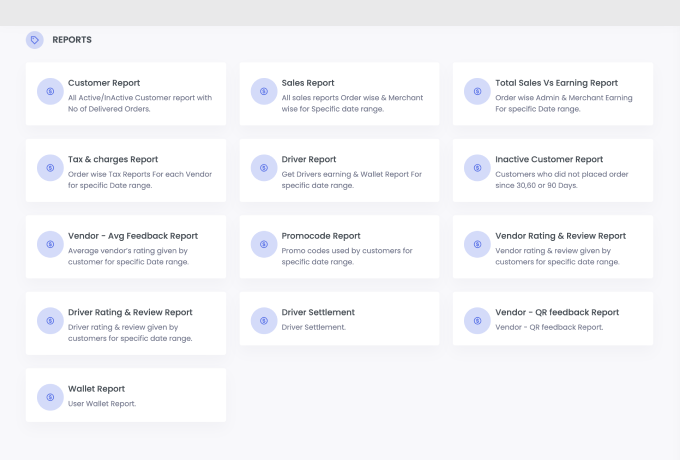The image size is (680, 460).
Task: Click the REPORTS section heading
Action: [72, 40]
